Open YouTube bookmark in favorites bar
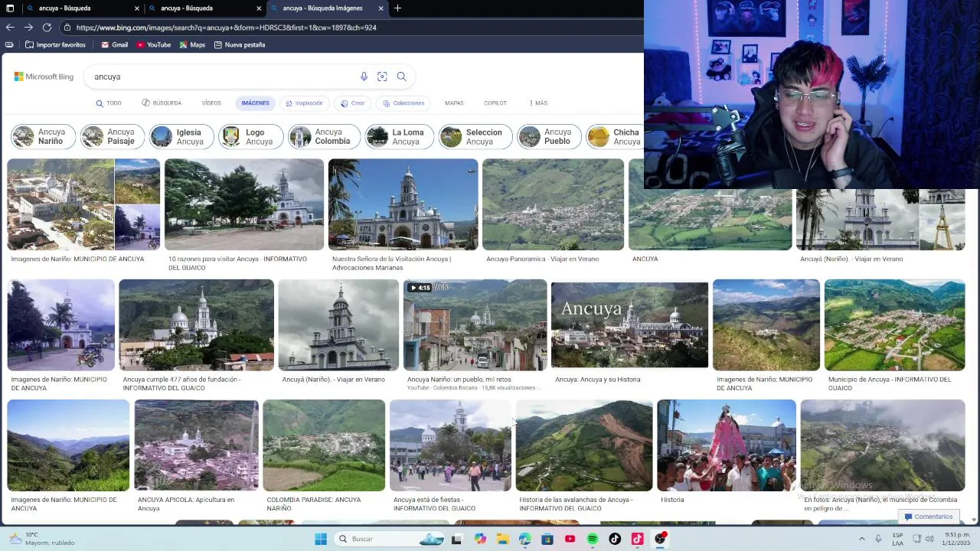The width and height of the screenshot is (980, 551). (153, 45)
